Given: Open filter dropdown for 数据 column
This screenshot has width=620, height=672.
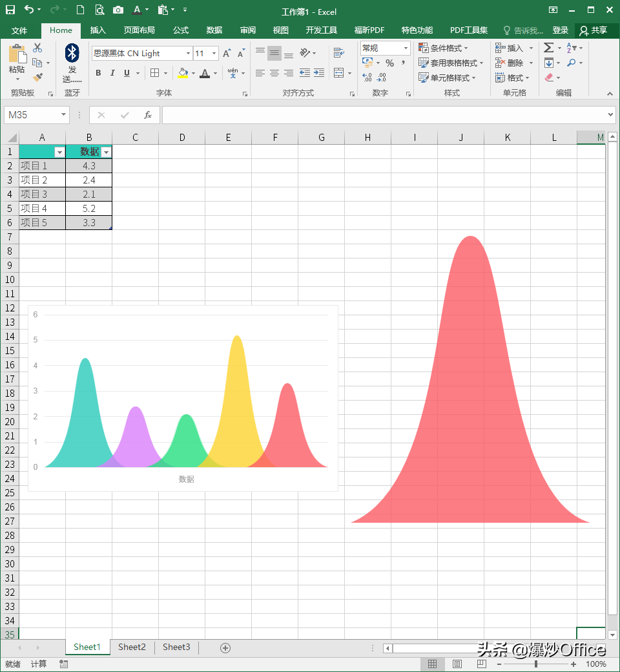Looking at the screenshot, I should [x=106, y=152].
